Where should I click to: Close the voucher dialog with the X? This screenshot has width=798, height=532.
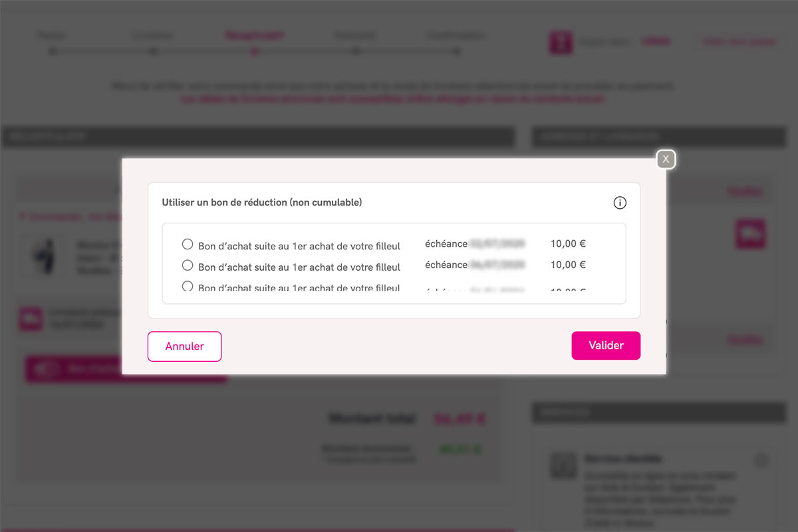[x=666, y=160]
